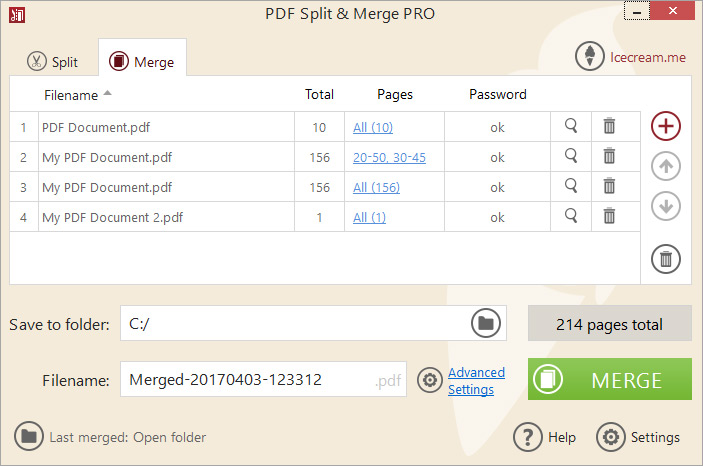Visit the Icecream.me website link
The height and width of the screenshot is (466, 703).
point(631,57)
